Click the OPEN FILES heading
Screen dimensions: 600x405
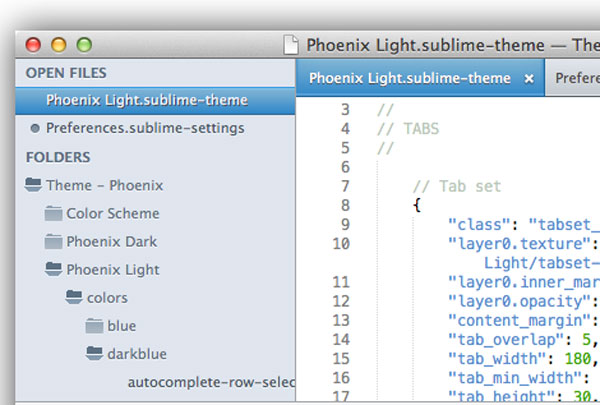[66, 73]
